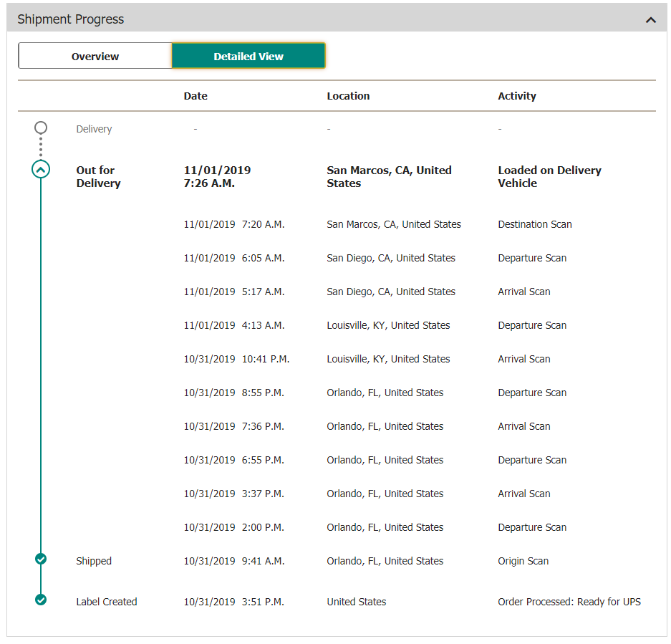
Task: Click Departure Scan in 6:05 A.M. row
Action: pyautogui.click(x=532, y=258)
